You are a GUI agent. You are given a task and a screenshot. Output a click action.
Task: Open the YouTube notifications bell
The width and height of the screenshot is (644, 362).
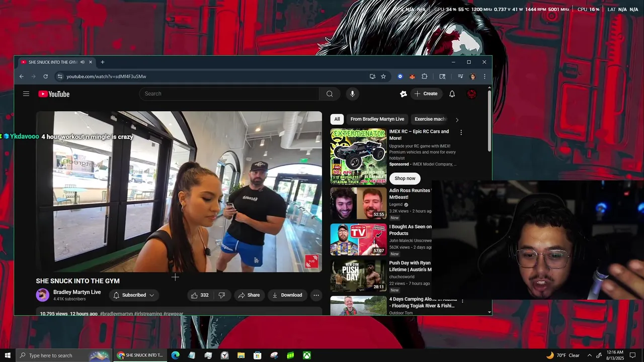tap(452, 94)
